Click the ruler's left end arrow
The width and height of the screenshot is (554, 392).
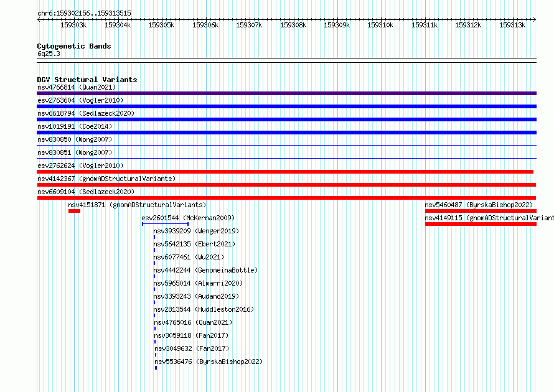point(39,19)
